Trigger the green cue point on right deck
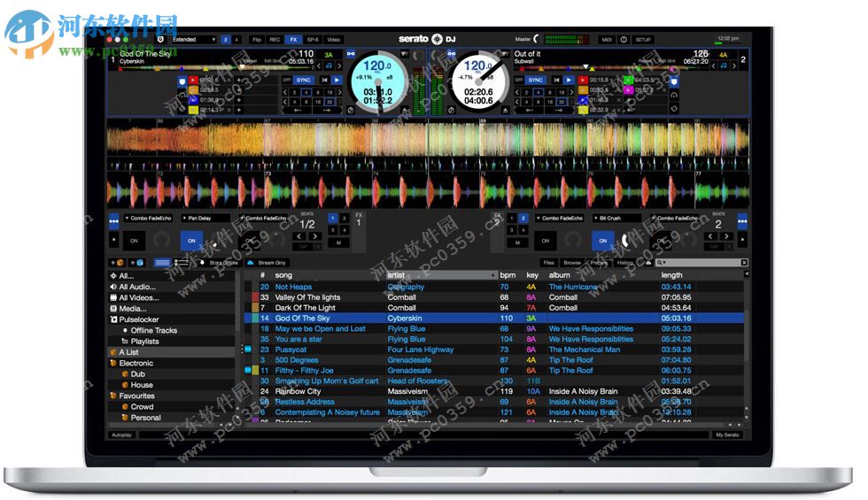This screenshot has height=500, width=868. pos(628,81)
